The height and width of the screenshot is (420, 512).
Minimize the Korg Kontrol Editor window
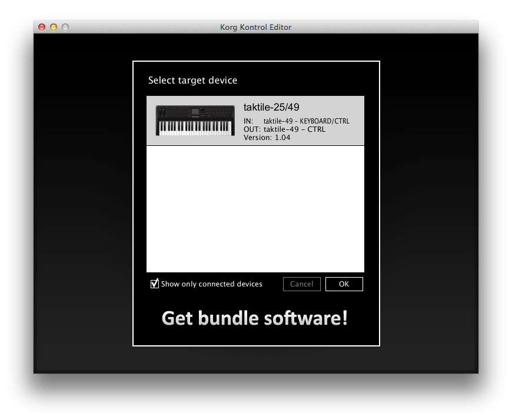pos(54,27)
